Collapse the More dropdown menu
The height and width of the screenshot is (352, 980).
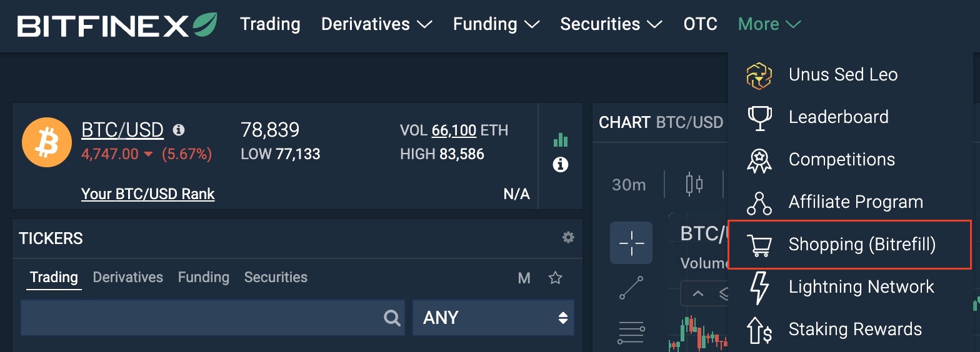point(769,24)
